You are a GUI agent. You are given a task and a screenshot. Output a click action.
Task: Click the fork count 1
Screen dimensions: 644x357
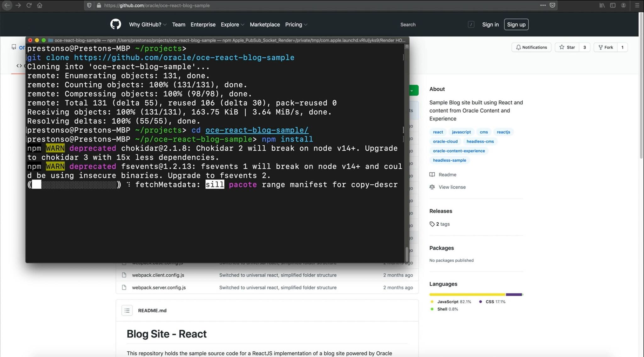click(622, 47)
